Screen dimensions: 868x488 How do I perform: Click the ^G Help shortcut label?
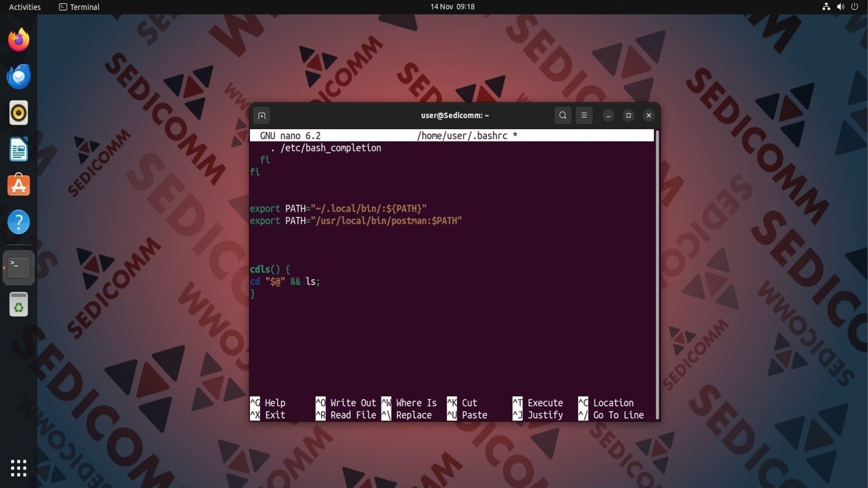pos(268,403)
